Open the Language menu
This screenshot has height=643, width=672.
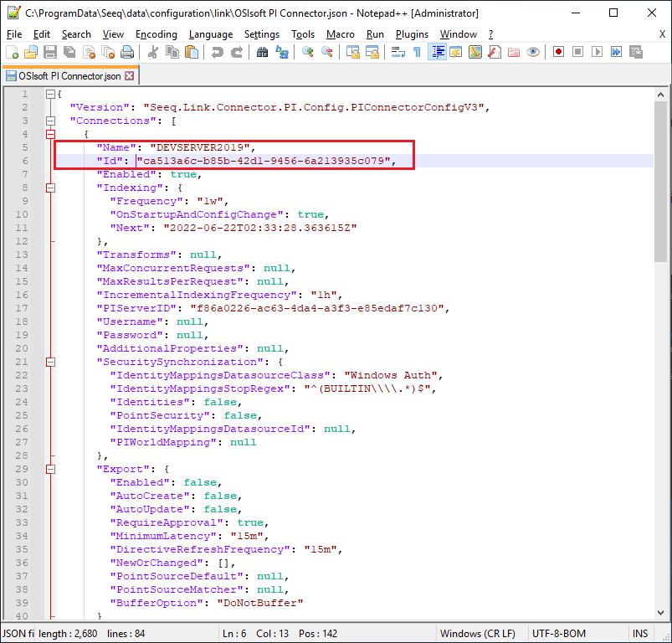point(210,34)
